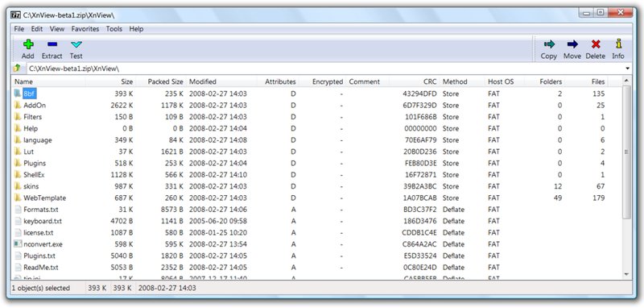The image size is (644, 308).
Task: Click size value 2622 K
Action: click(x=122, y=105)
